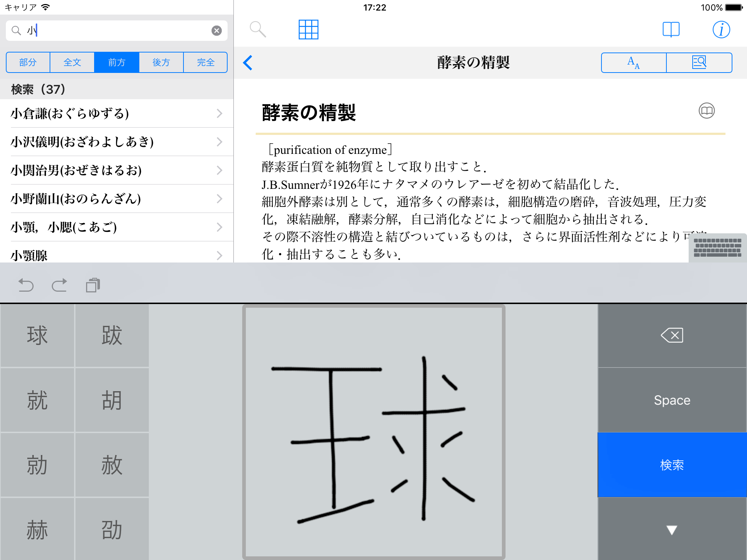Collapse keyboard with the down triangle key
This screenshot has width=747, height=560.
click(x=672, y=529)
